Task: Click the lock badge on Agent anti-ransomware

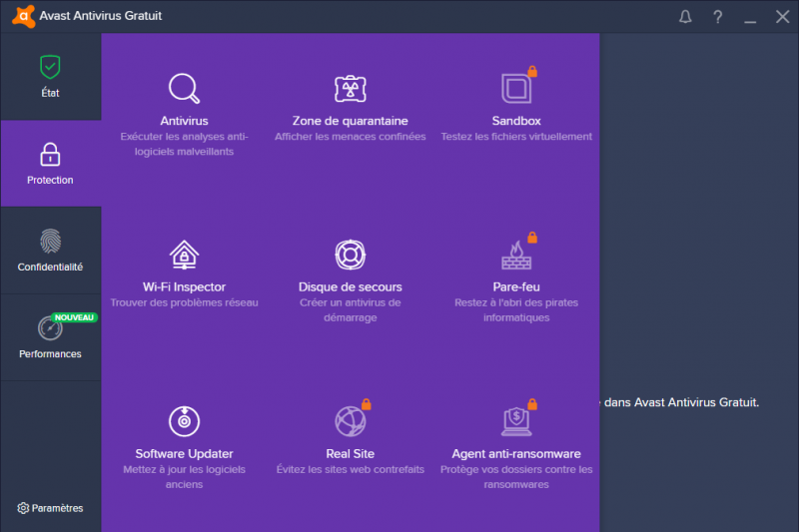Action: (532, 404)
